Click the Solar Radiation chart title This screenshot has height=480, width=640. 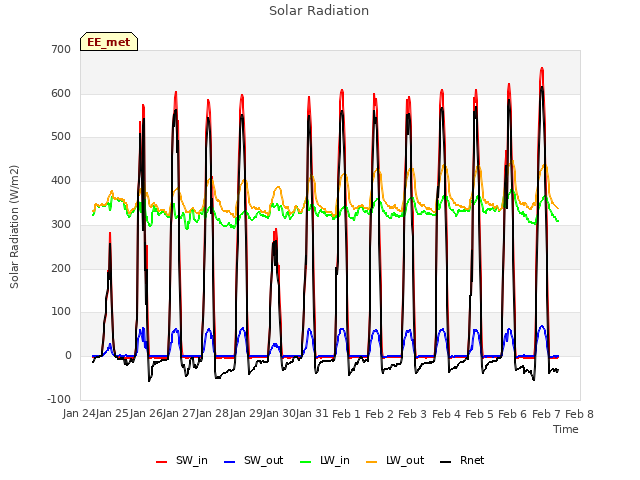coord(319,11)
